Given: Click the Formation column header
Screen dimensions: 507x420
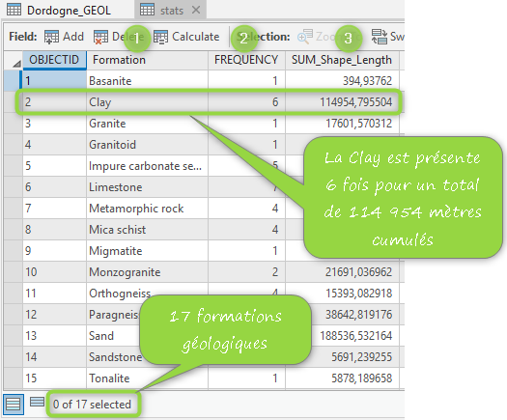Looking at the screenshot, I should point(147,60).
